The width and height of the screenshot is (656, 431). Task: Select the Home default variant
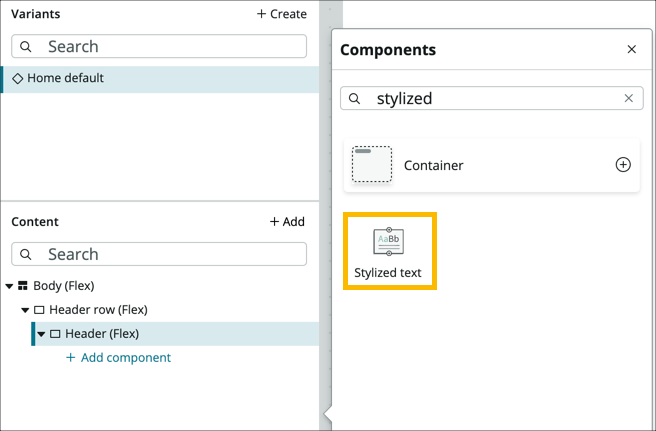coord(66,78)
